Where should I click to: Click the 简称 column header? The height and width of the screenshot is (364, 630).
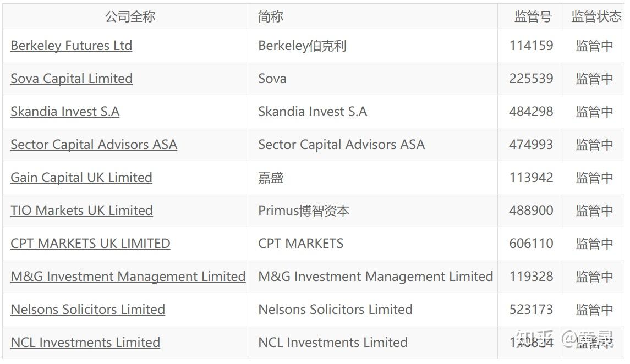[271, 16]
